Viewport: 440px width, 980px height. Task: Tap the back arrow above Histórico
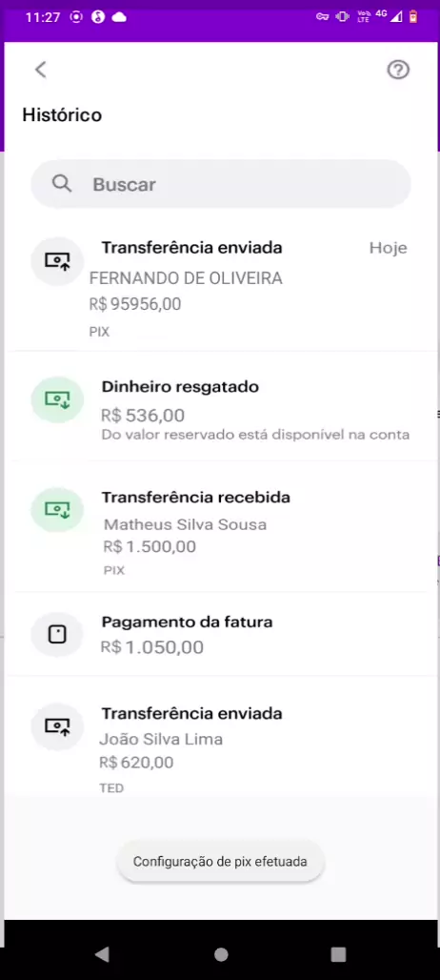[x=41, y=70]
